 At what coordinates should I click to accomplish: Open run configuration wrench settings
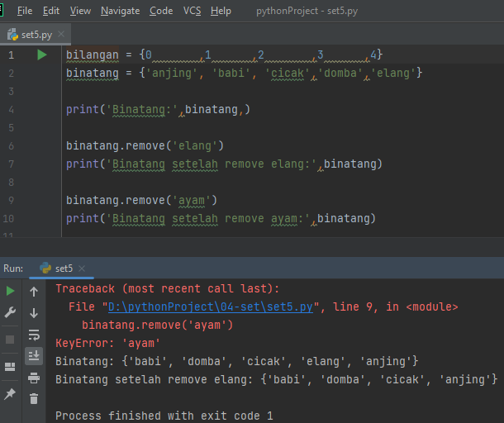pyautogui.click(x=10, y=312)
